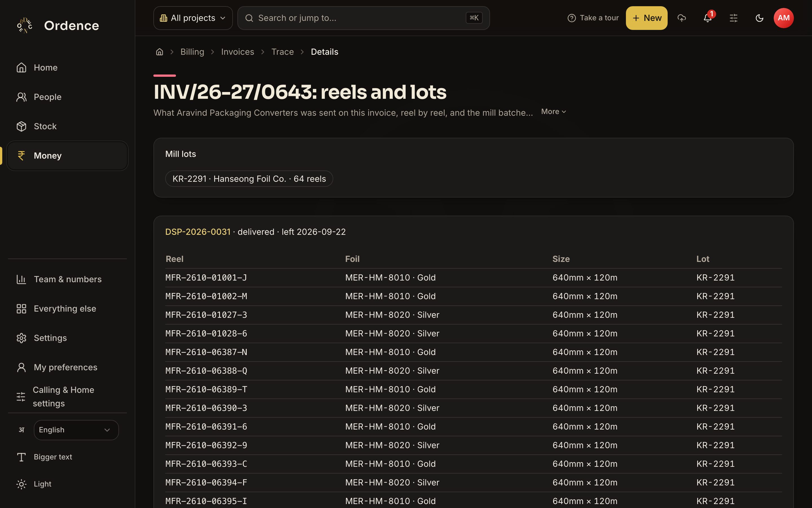Open dispatch DSP-2026-0031 link
Viewport: 812px width, 508px height.
198,232
